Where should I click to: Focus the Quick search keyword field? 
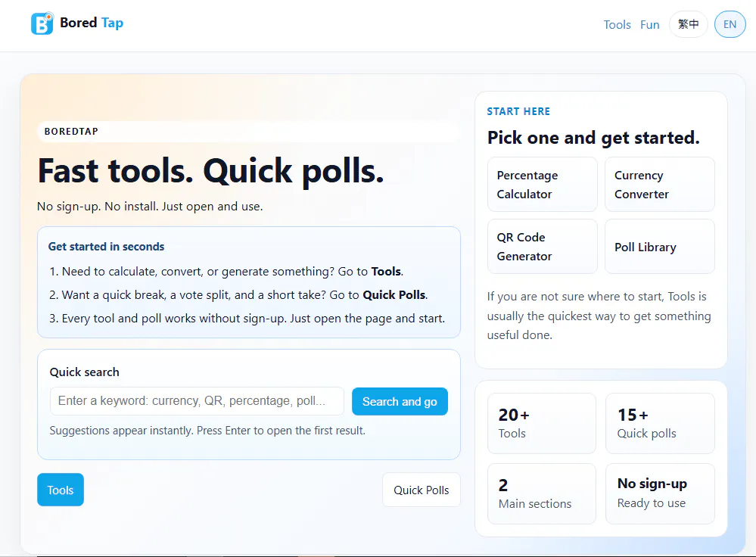click(197, 401)
